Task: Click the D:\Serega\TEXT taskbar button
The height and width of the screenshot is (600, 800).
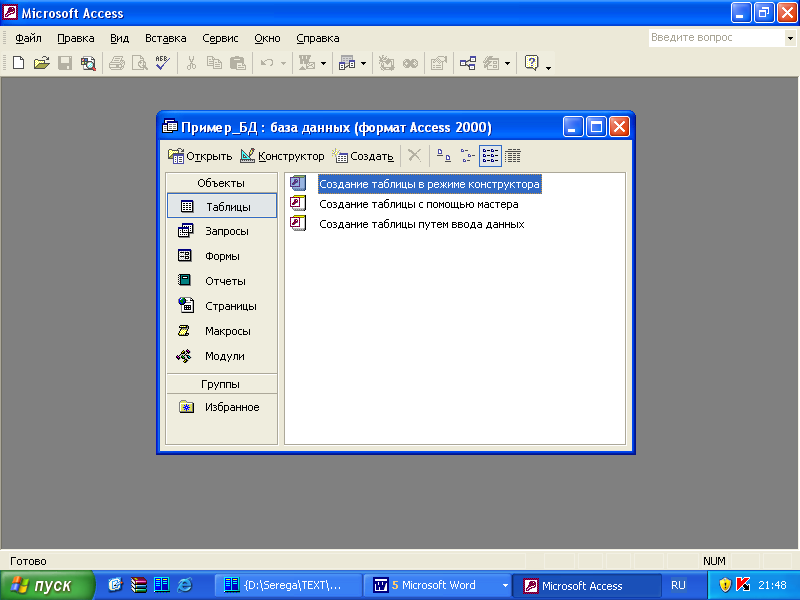Action: tap(289, 585)
